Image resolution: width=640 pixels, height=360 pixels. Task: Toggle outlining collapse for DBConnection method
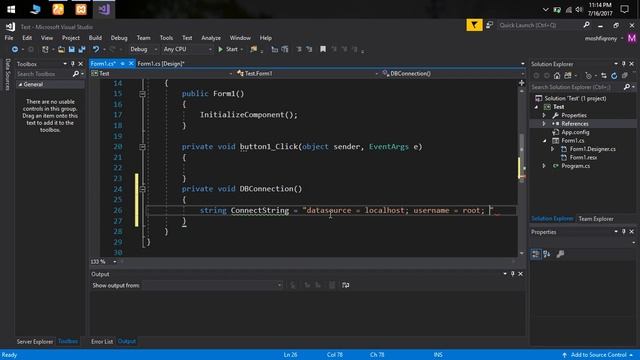click(x=142, y=189)
